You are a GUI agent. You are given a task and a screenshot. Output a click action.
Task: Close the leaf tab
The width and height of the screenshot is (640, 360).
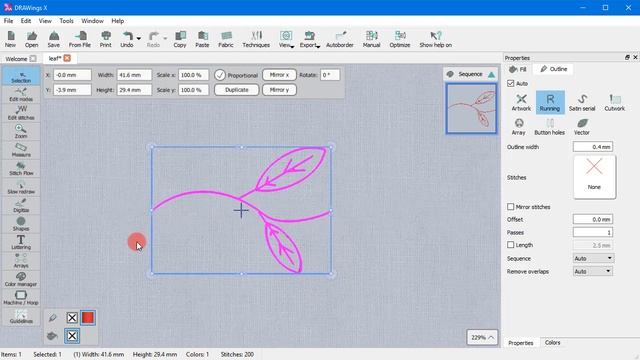67,58
